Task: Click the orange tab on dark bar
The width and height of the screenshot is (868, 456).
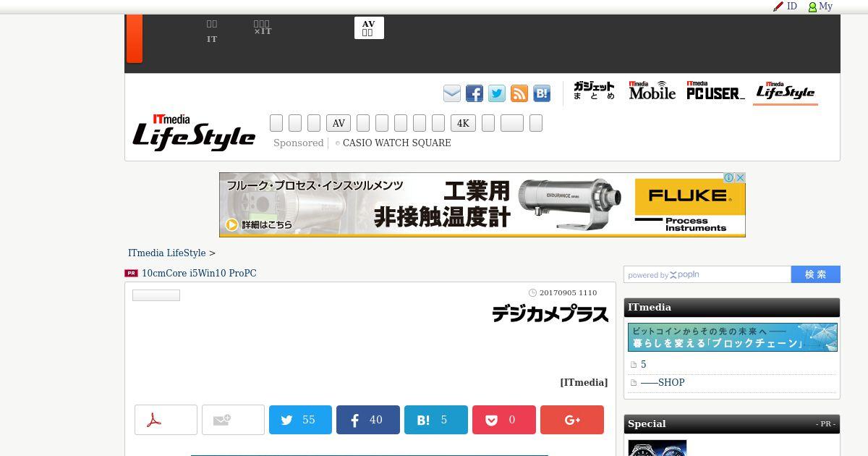Action: coord(134,38)
